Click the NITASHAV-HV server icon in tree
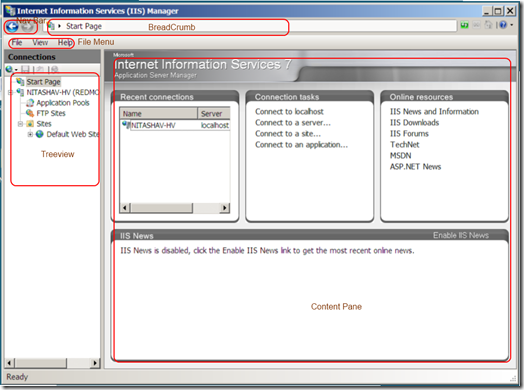The image size is (524, 390). [20, 92]
